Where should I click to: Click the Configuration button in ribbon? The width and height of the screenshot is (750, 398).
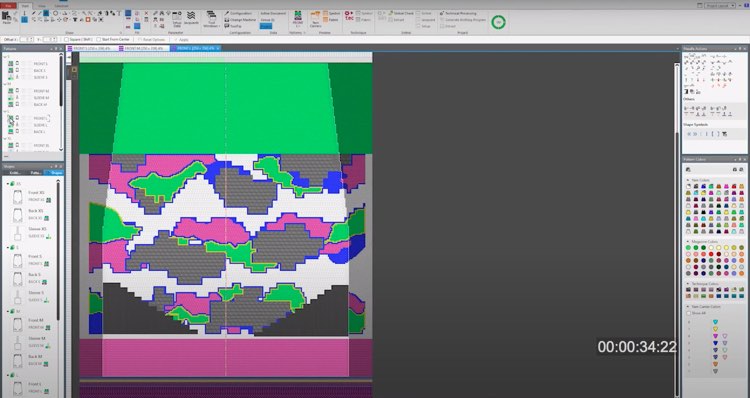pyautogui.click(x=241, y=13)
